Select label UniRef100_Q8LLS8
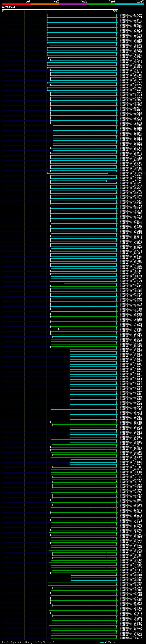This screenshot has height=644, width=146. point(131,412)
